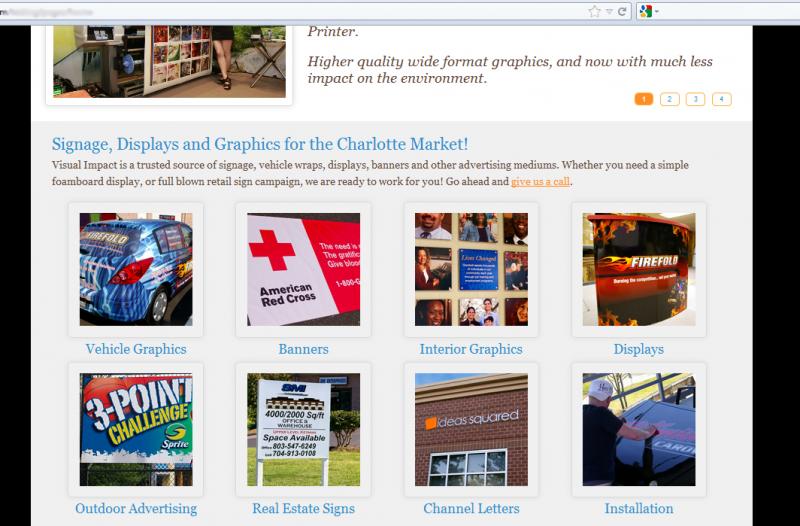Switch to slide 2 in the pager
This screenshot has height=526, width=800.
coord(670,99)
